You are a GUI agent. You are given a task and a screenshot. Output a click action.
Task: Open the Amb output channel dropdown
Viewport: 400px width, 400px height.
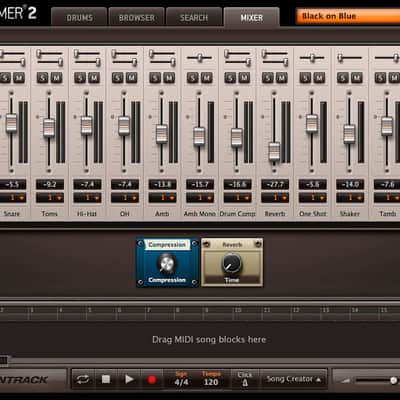pyautogui.click(x=162, y=198)
